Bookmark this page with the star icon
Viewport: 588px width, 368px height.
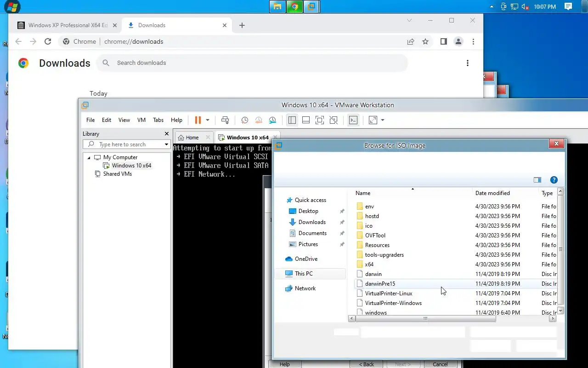point(425,41)
